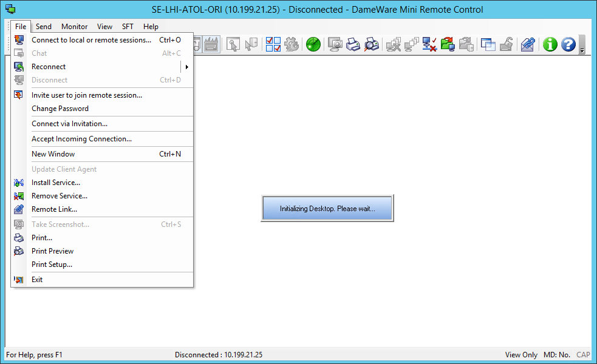
Task: Click the Chat menu entry
Action: (x=103, y=53)
